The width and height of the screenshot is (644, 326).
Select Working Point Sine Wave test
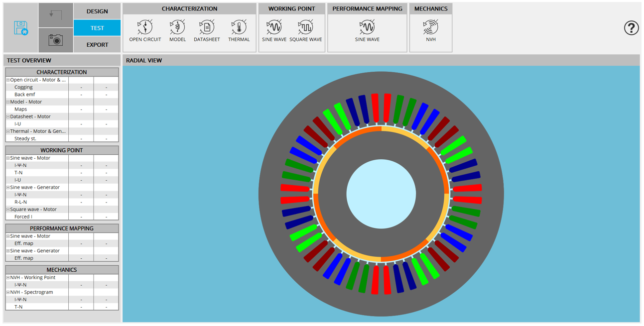(274, 31)
